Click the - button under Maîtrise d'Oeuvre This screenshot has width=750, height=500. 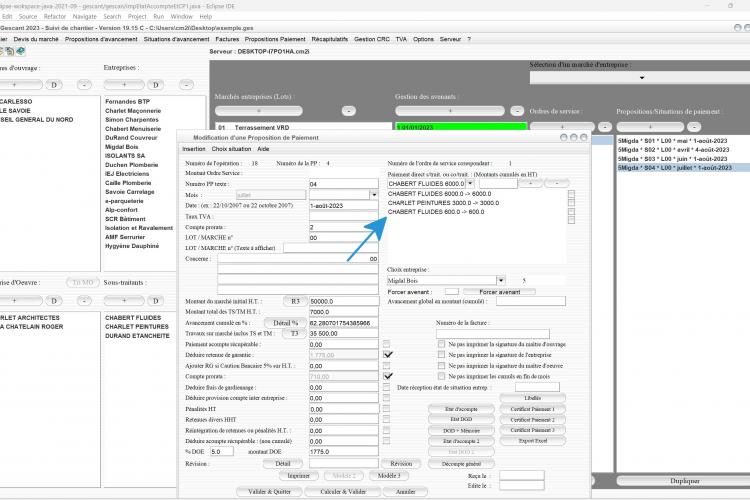coord(84,300)
